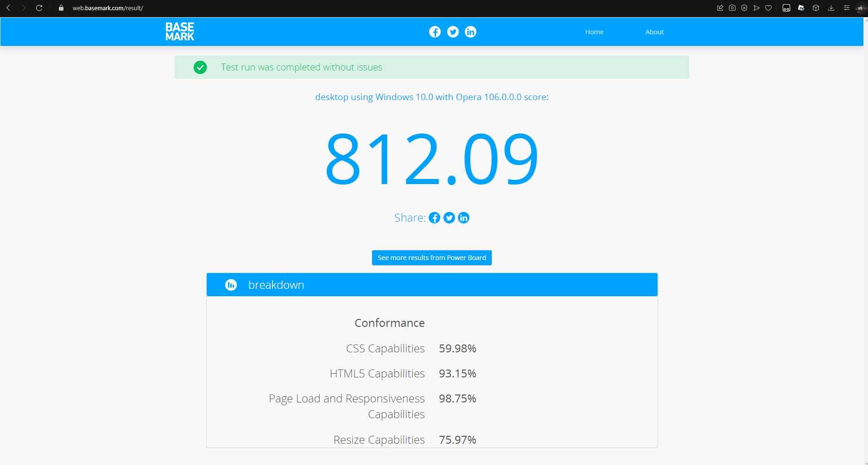This screenshot has height=465, width=868.
Task: Click the padlock site security icon
Action: coord(61,8)
